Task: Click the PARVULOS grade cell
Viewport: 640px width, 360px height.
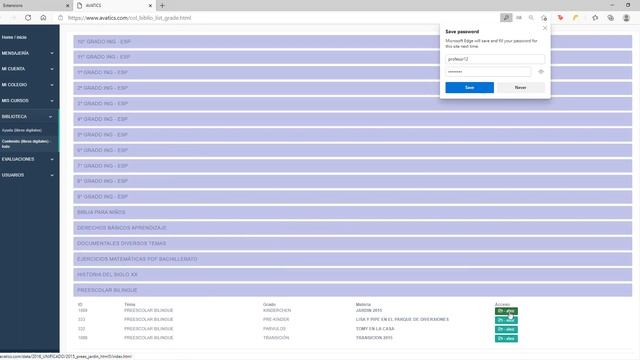Action: 275,329
